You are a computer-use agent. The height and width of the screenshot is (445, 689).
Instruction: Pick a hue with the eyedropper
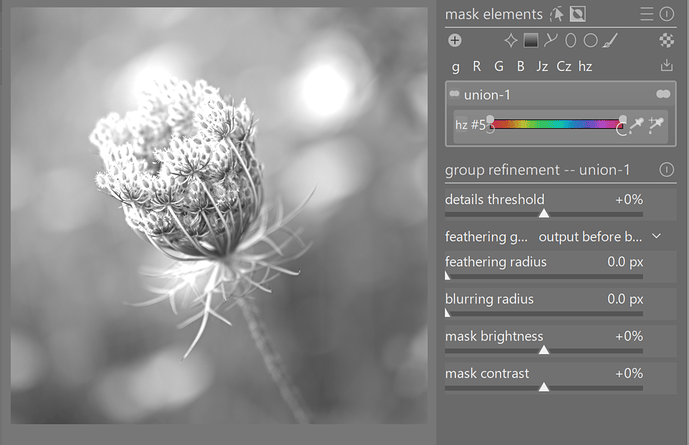(x=636, y=125)
